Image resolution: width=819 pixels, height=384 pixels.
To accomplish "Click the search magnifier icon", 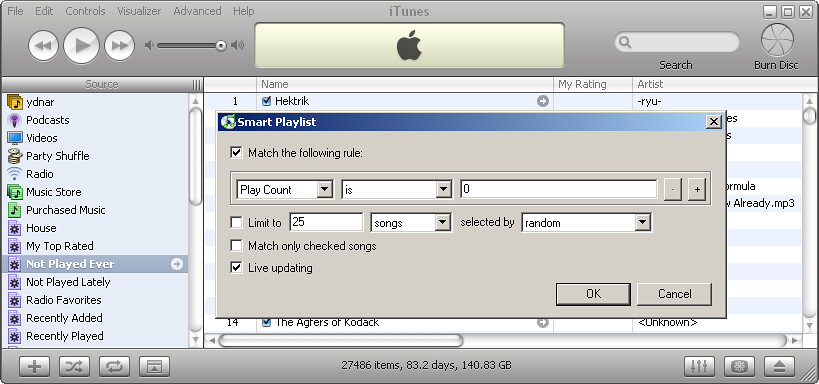I will [x=625, y=42].
